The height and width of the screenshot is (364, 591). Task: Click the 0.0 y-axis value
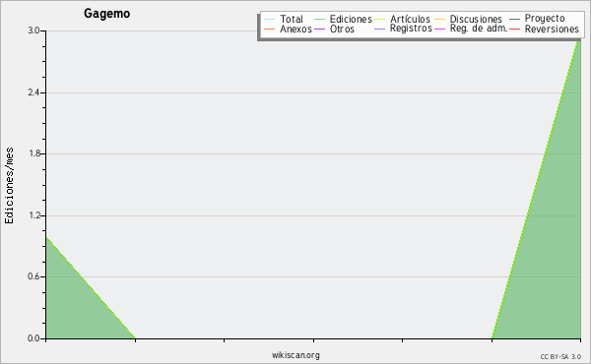click(33, 338)
